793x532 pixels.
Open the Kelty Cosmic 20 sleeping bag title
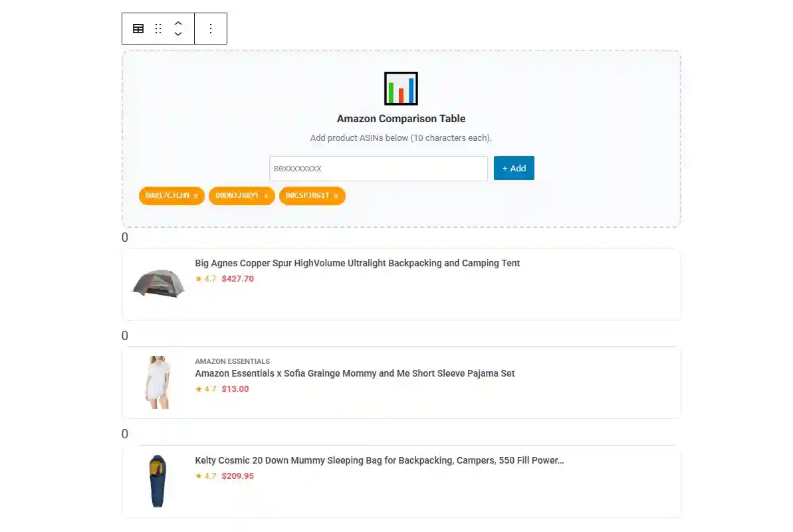[x=379, y=460]
